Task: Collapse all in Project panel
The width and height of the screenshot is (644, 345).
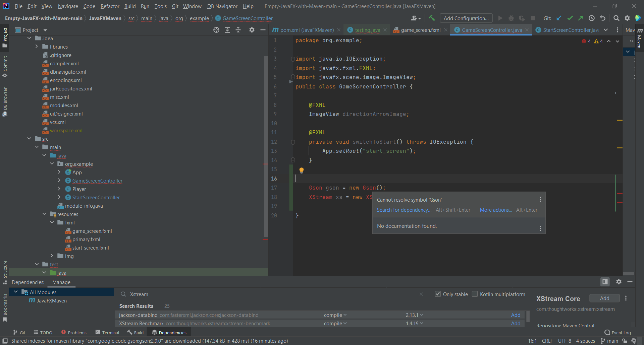Action: (x=238, y=30)
